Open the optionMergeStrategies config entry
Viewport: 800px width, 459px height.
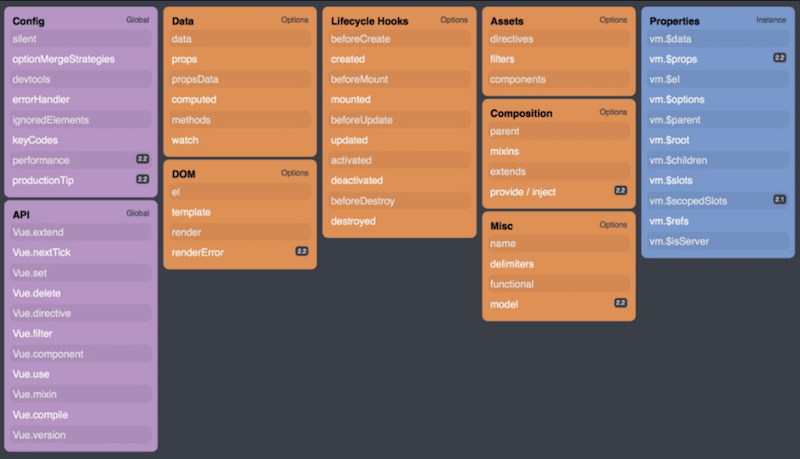81,59
